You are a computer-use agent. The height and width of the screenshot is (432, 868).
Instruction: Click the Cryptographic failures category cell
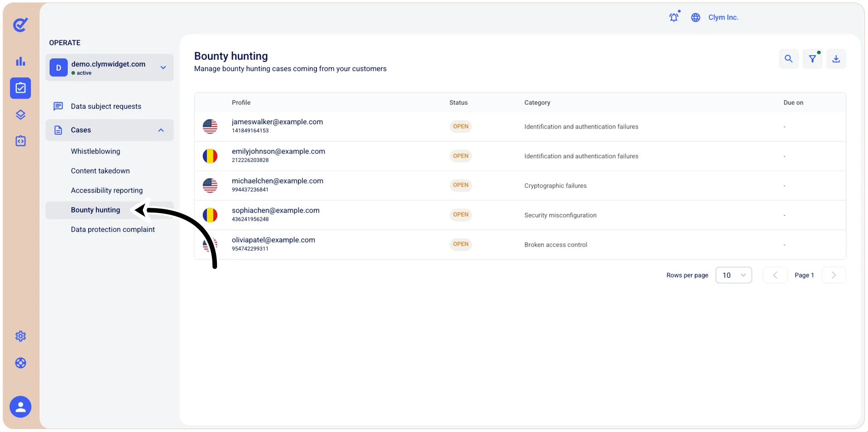(555, 185)
